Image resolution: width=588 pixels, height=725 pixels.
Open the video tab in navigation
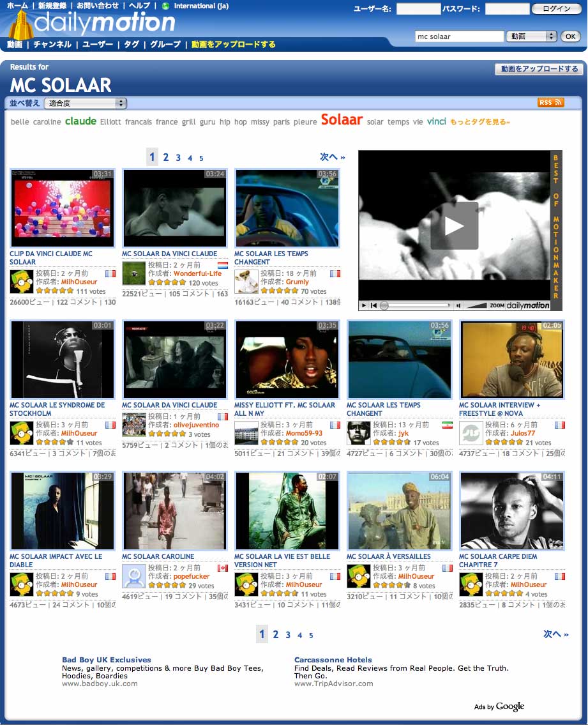coord(14,44)
